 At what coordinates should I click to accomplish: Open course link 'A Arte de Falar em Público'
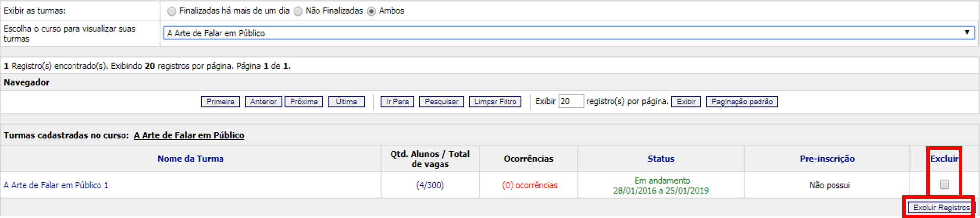pos(189,135)
